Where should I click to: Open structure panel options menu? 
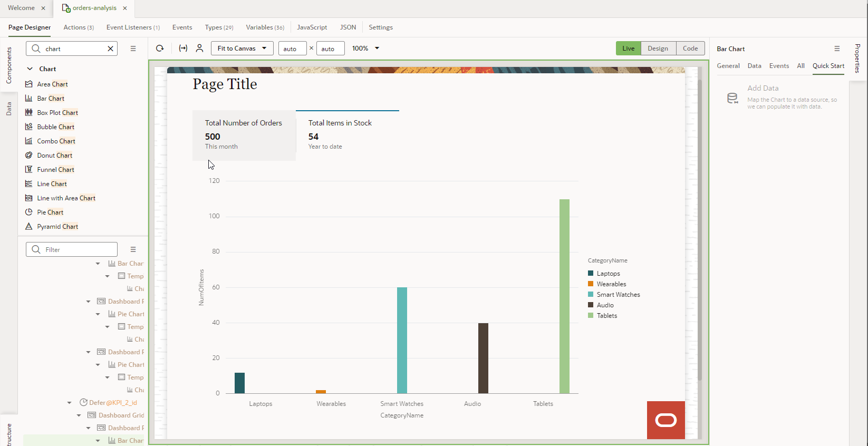click(x=133, y=249)
